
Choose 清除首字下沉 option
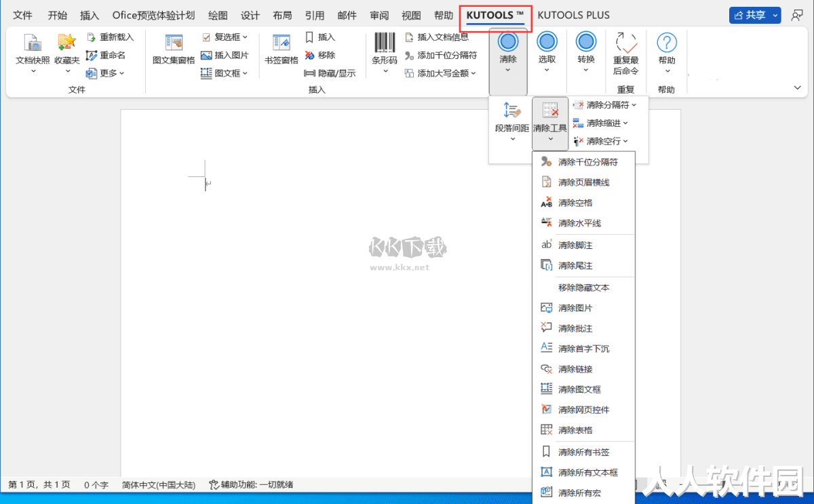[583, 349]
